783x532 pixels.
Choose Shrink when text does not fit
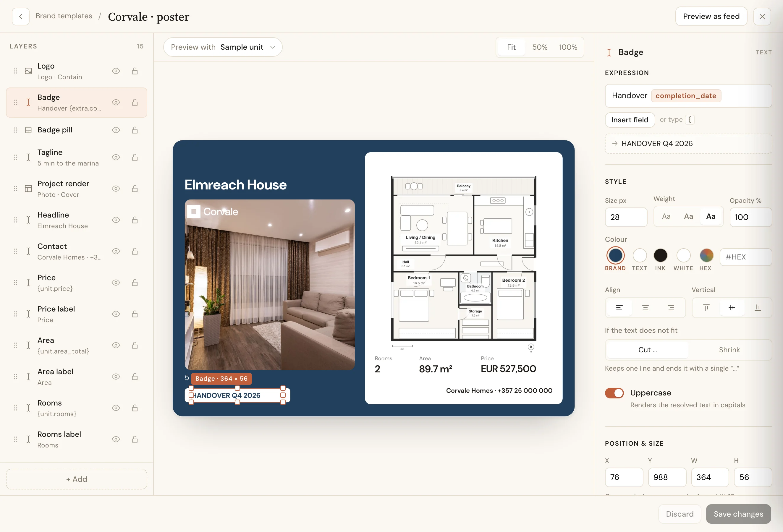click(729, 350)
